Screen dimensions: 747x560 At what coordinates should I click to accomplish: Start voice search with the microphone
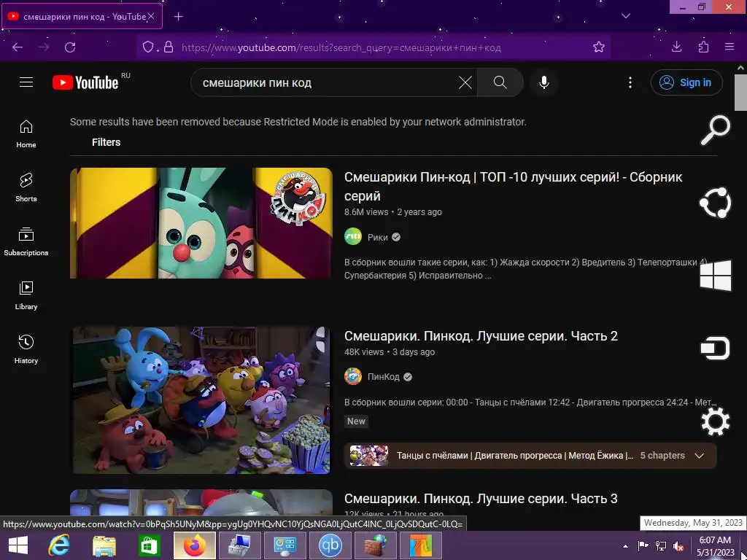pos(543,82)
